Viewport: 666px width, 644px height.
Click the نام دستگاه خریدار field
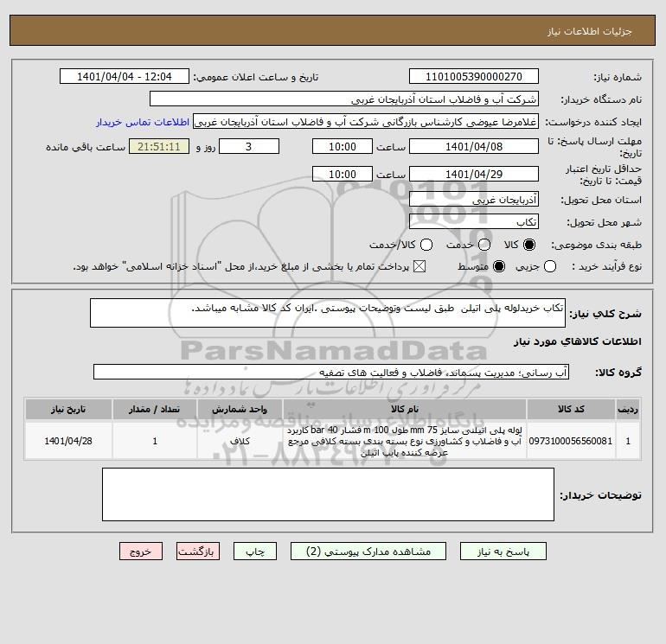(x=344, y=99)
